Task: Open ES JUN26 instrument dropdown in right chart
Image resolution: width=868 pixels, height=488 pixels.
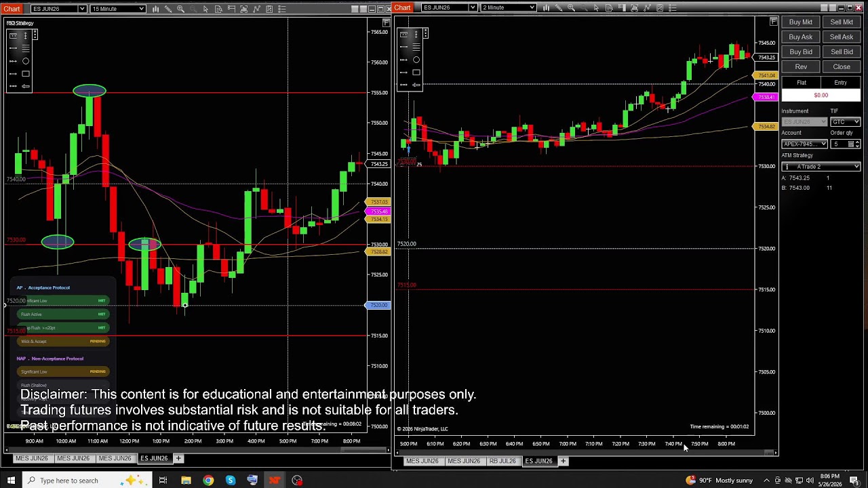Action: pyautogui.click(x=449, y=7)
